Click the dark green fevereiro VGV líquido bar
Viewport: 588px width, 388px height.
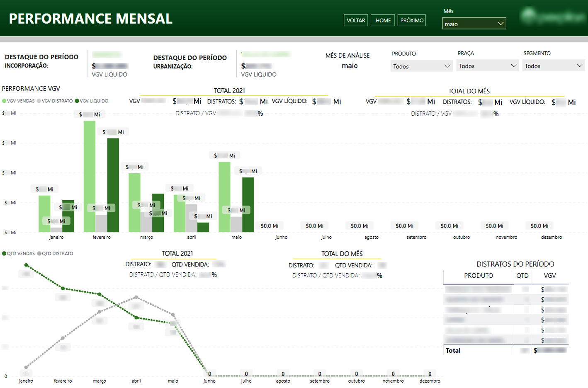coord(113,185)
